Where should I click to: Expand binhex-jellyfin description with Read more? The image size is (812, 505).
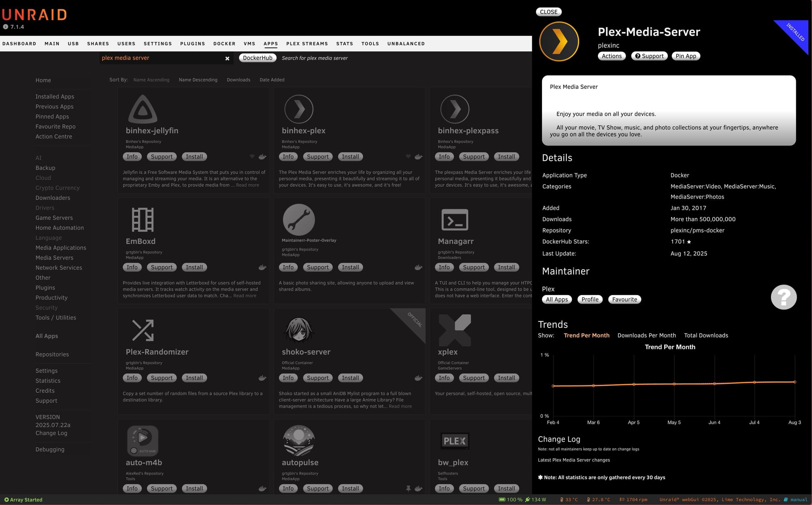click(x=247, y=185)
